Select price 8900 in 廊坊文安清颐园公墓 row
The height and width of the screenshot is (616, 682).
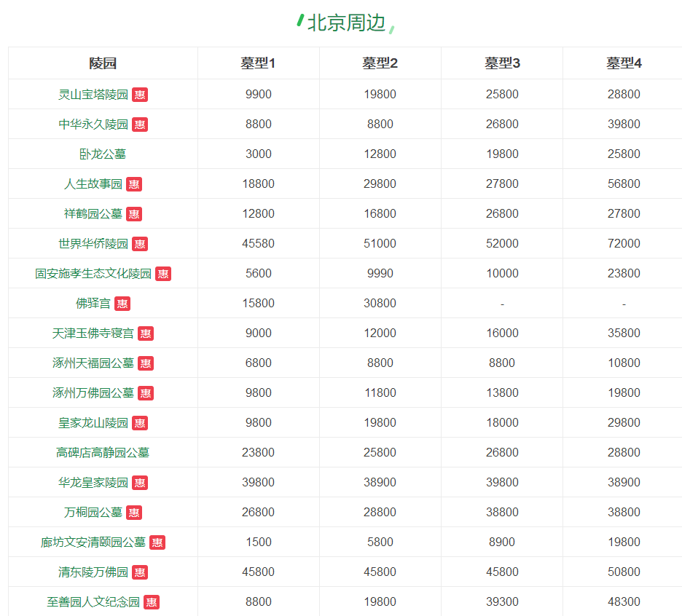click(x=502, y=542)
